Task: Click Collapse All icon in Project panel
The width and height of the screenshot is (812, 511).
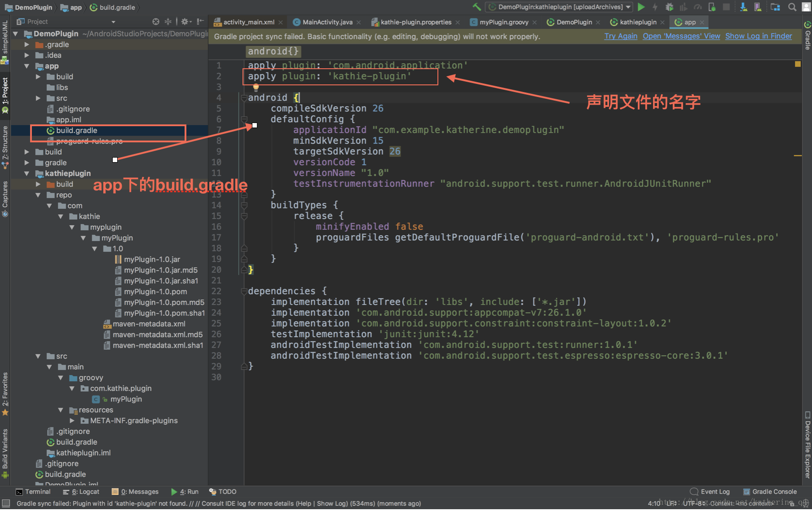Action: [168, 22]
